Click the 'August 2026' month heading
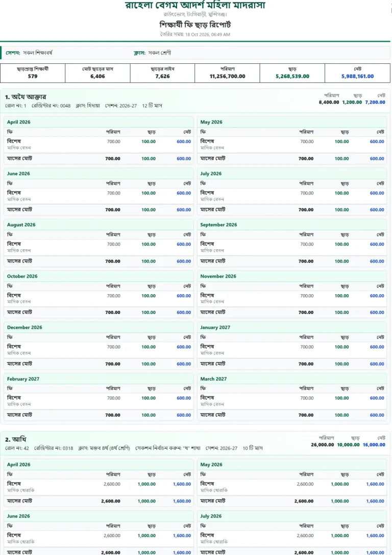Screen dimensions: 392x555 (21, 225)
